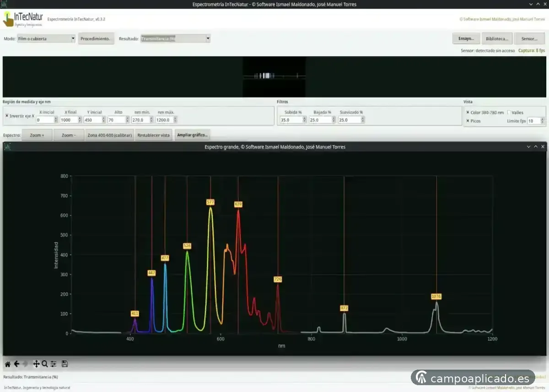This screenshot has height=392, width=549.
Task: Click the spectrum camera preview image
Action: coord(274,76)
